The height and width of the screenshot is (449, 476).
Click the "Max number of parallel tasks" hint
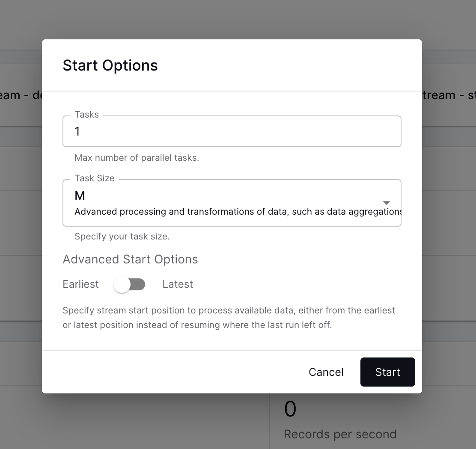pos(137,158)
